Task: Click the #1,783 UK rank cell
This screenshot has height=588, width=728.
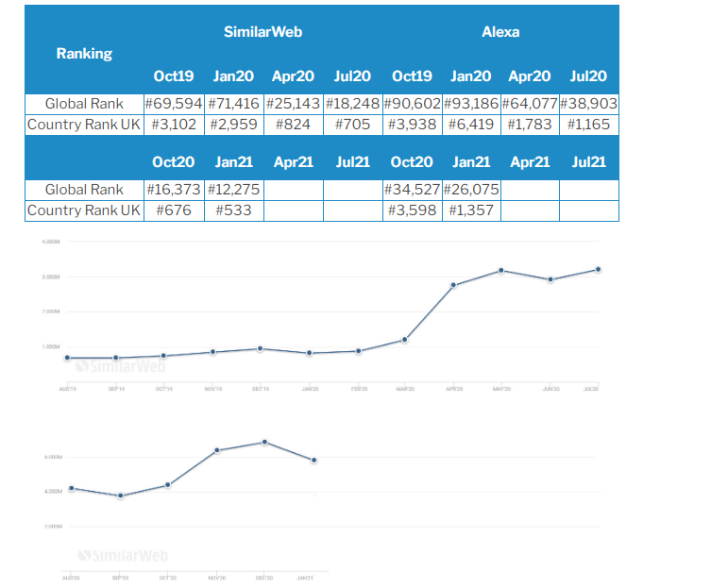Action: (x=530, y=125)
